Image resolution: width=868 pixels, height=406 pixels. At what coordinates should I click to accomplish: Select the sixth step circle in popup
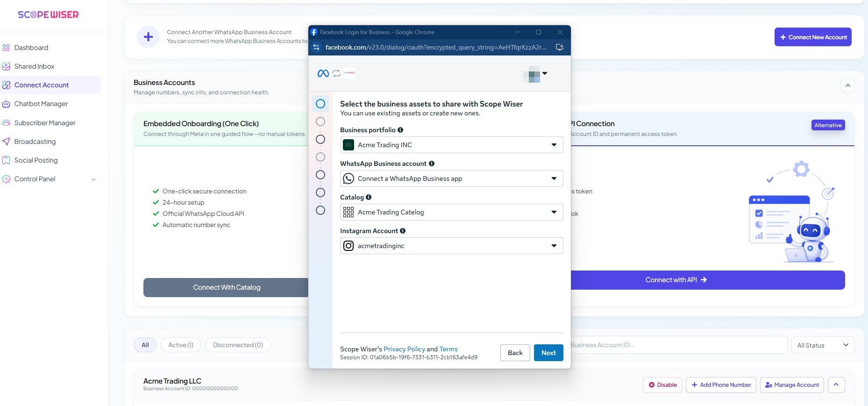320,192
